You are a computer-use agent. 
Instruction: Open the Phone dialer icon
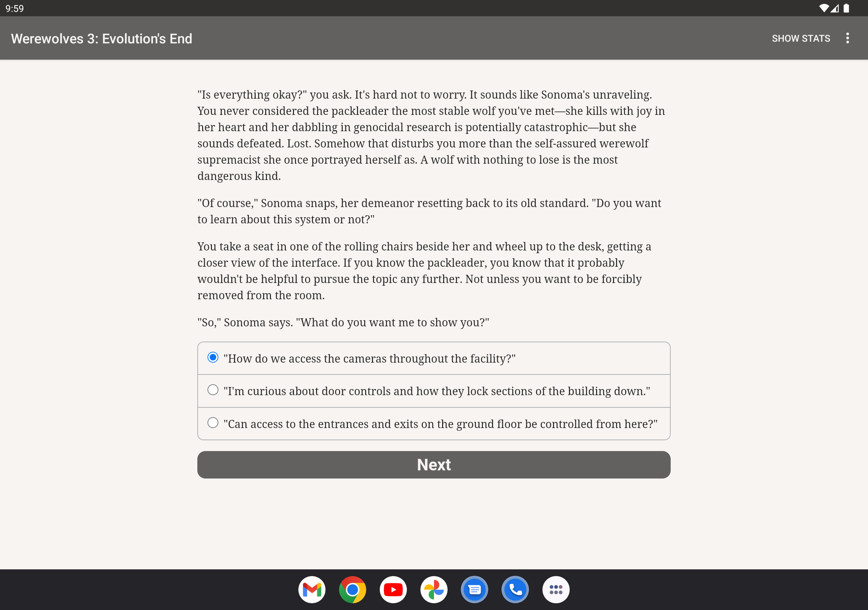coord(515,589)
